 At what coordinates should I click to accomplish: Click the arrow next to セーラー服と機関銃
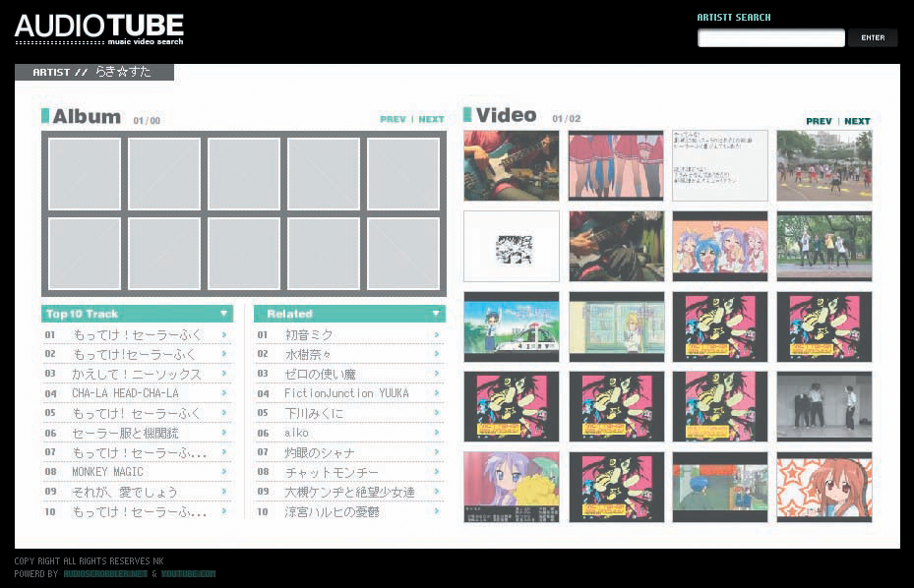(x=224, y=433)
